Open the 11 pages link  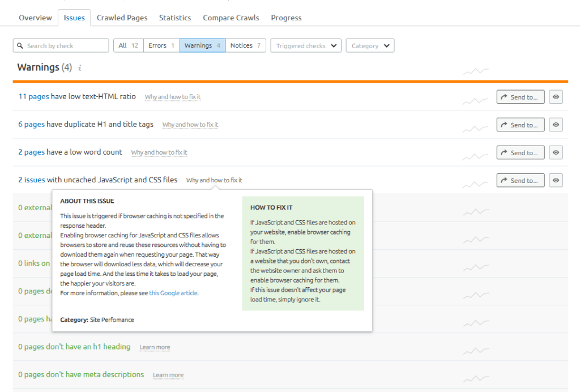33,96
